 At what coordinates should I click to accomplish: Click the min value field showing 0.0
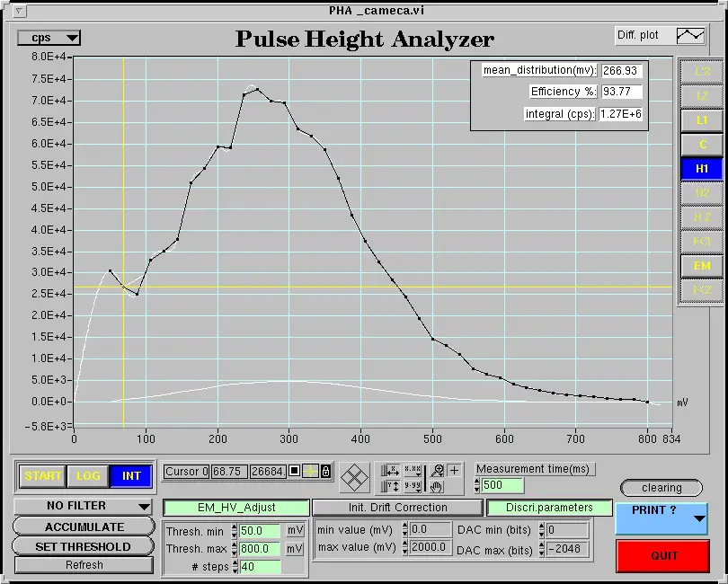tap(431, 529)
